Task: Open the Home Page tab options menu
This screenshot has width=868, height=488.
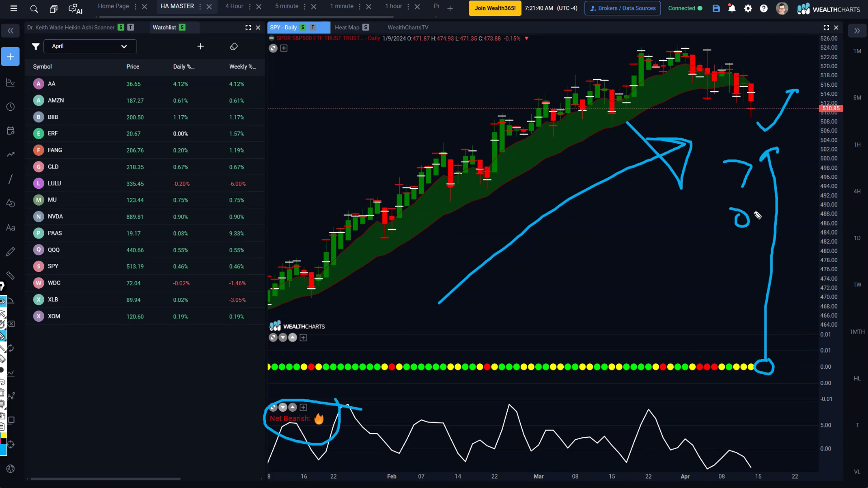Action: tap(135, 6)
